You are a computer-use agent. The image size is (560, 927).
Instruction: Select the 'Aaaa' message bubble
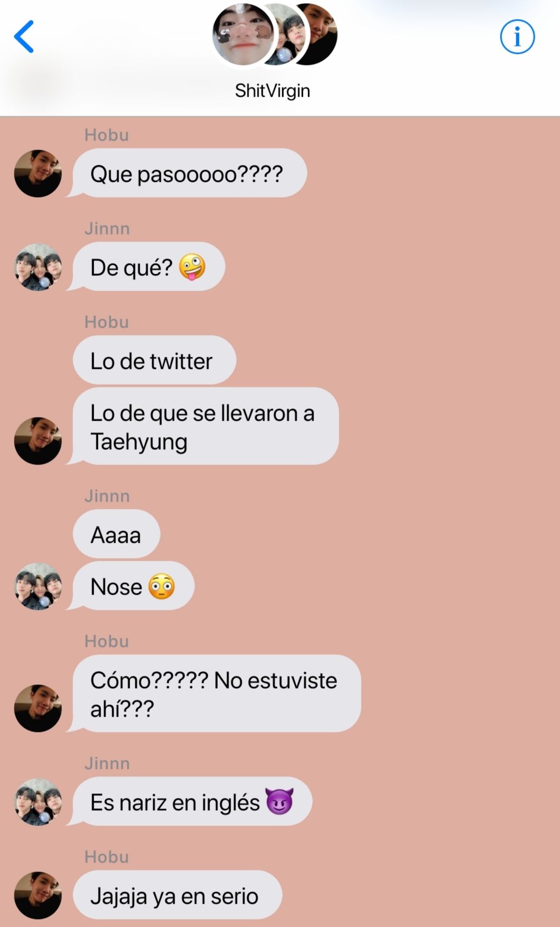(116, 534)
